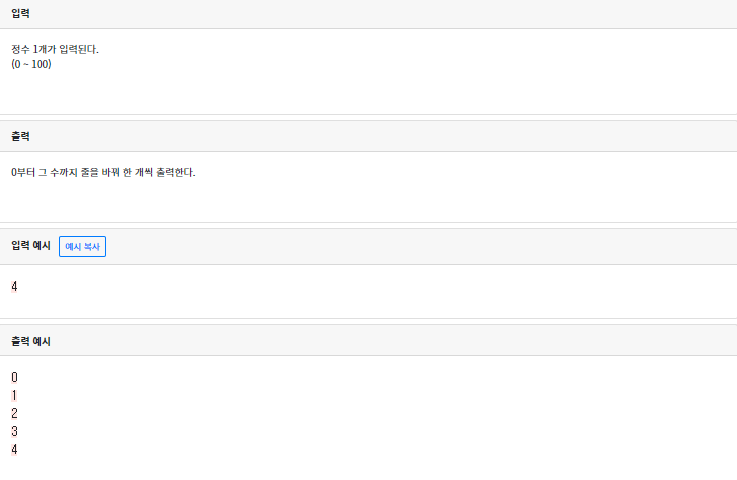Click the 출력 예시 heading label
Screen dimensions: 737x480
click(31, 341)
